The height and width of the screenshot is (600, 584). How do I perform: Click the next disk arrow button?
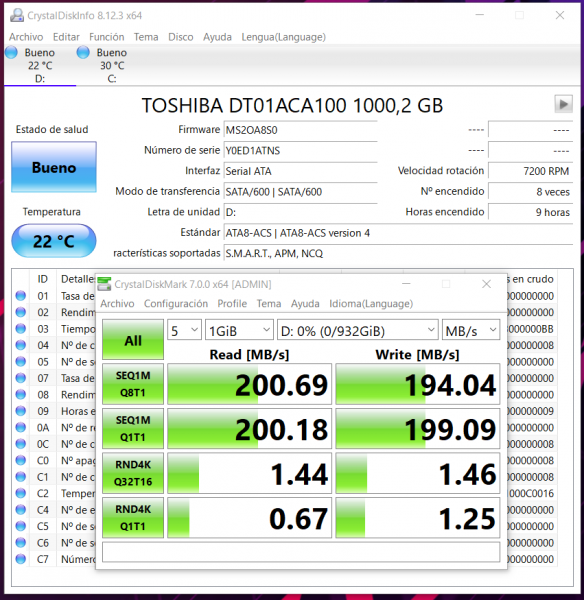pyautogui.click(x=563, y=104)
